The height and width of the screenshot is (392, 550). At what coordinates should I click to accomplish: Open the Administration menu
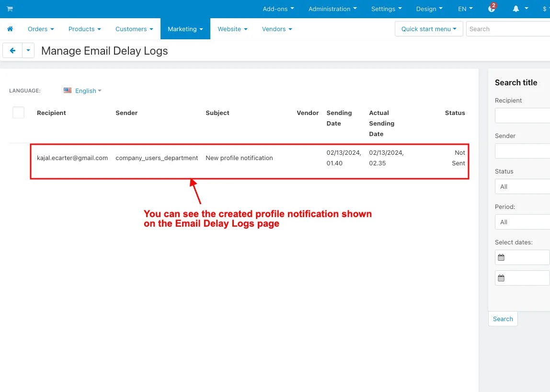click(x=332, y=9)
